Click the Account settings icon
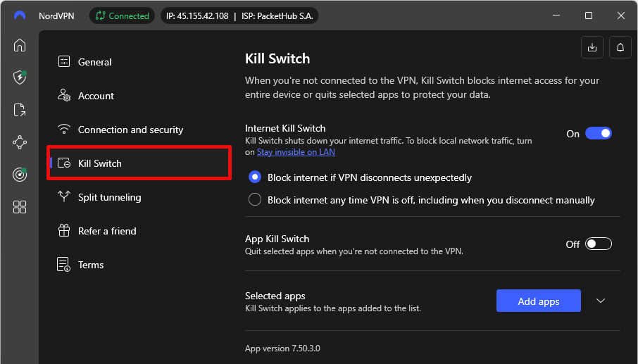The image size is (638, 364). [64, 95]
